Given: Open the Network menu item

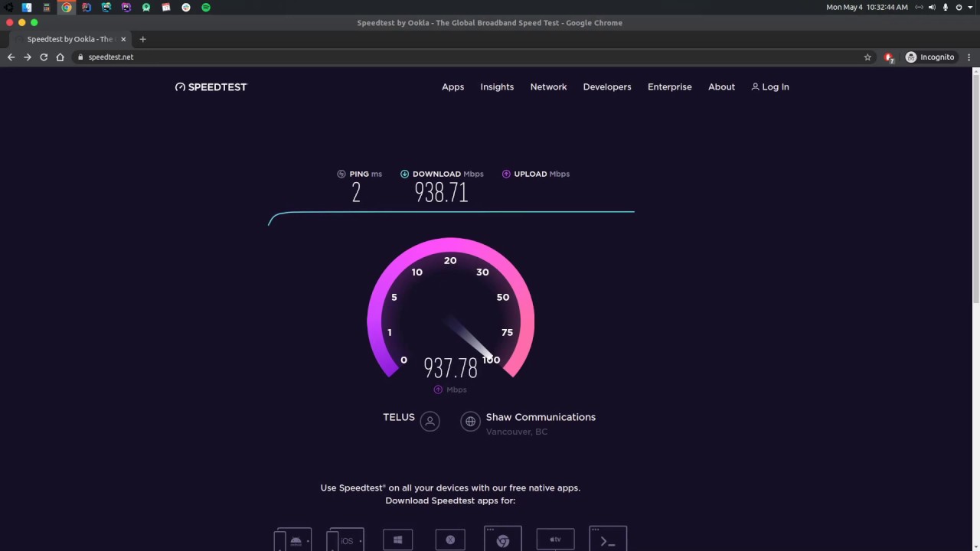Looking at the screenshot, I should tap(548, 87).
